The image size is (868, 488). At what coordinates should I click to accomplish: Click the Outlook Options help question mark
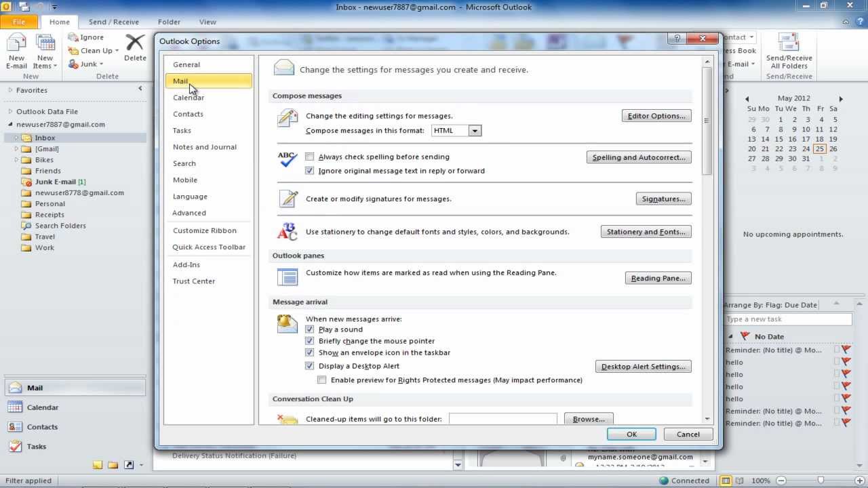click(x=677, y=39)
